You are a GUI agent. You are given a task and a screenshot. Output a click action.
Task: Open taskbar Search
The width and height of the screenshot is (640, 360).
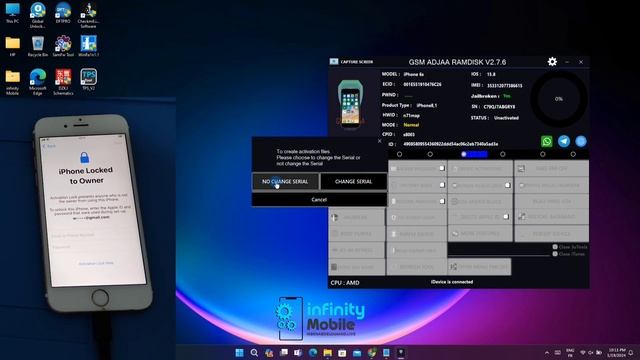click(x=254, y=353)
